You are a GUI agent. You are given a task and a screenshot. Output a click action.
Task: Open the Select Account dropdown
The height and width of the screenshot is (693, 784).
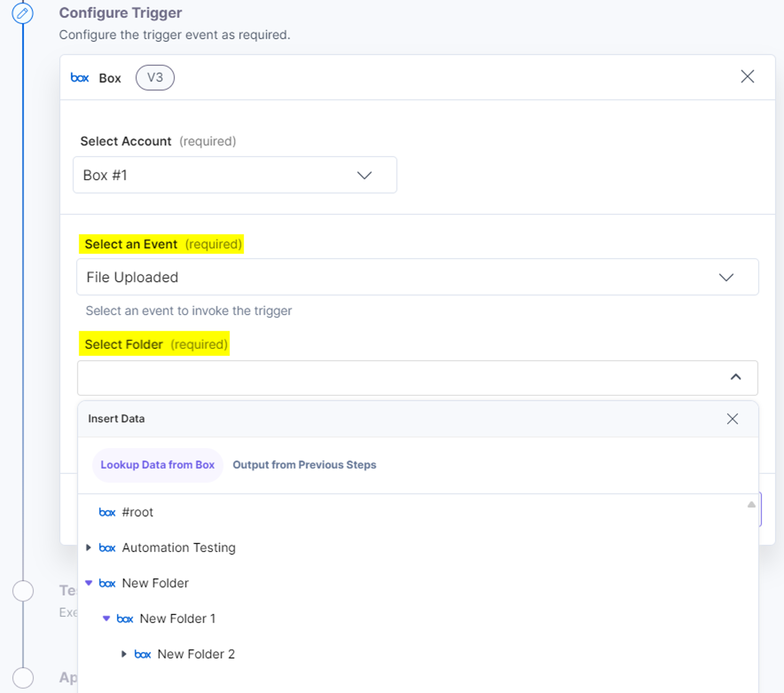(235, 175)
